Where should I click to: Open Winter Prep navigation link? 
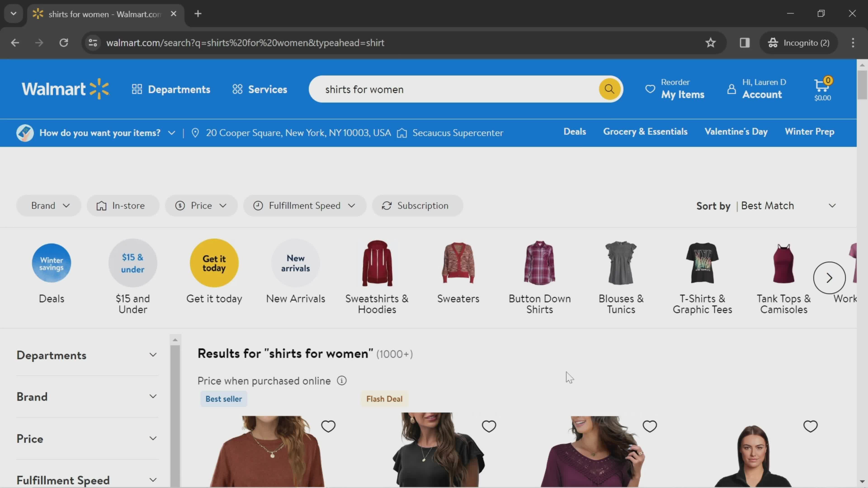(x=809, y=132)
